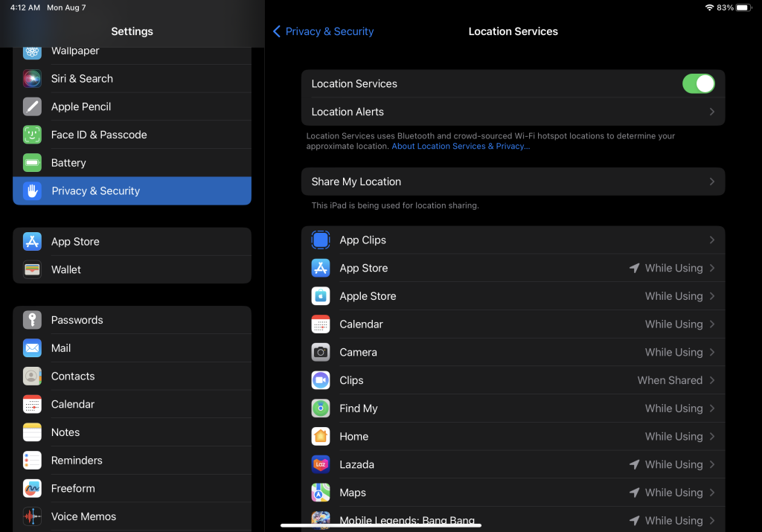Open Contacts settings in sidebar

click(132, 376)
